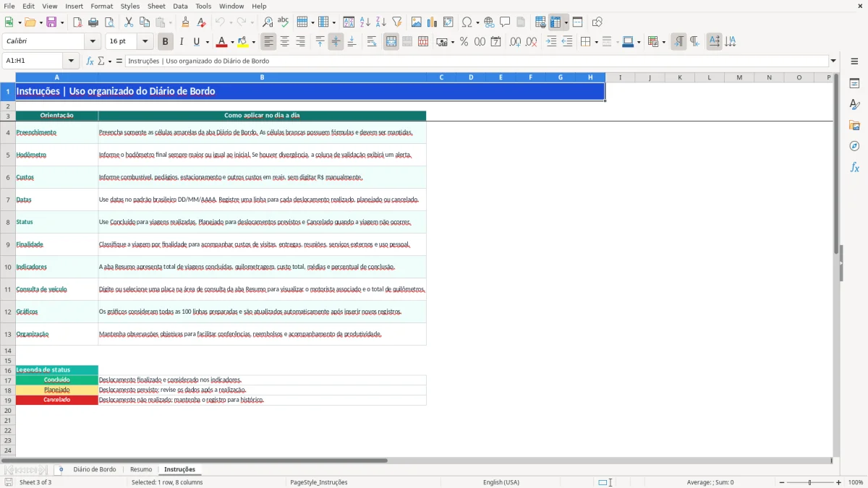Increase indent of cell content

(552, 42)
